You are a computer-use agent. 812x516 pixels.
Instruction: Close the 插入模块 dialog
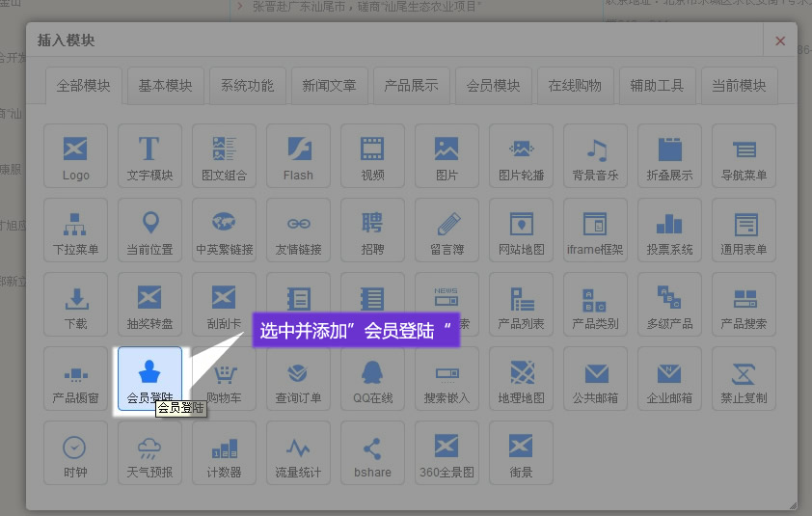click(x=780, y=41)
